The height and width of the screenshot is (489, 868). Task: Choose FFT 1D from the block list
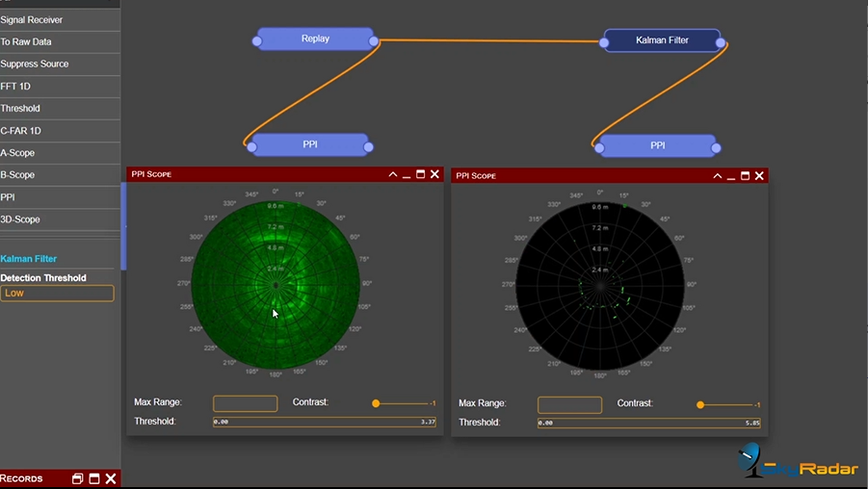click(15, 87)
